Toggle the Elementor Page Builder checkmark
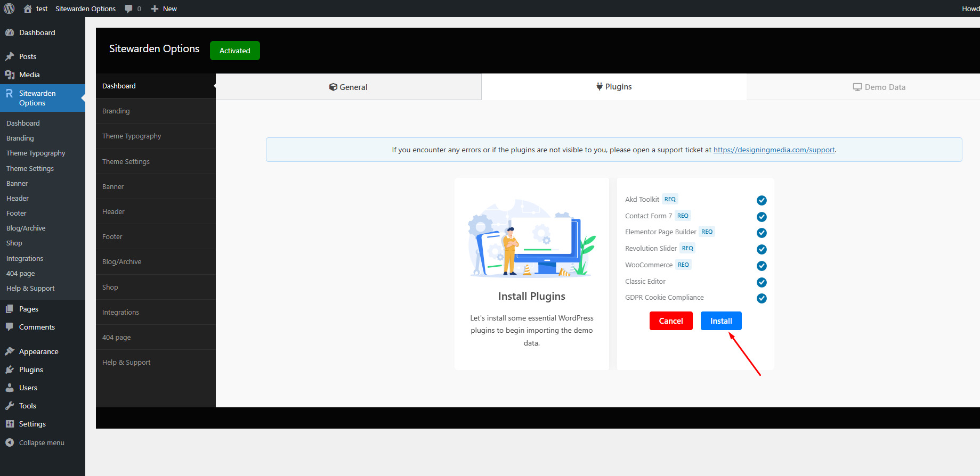Image resolution: width=980 pixels, height=476 pixels. (762, 233)
